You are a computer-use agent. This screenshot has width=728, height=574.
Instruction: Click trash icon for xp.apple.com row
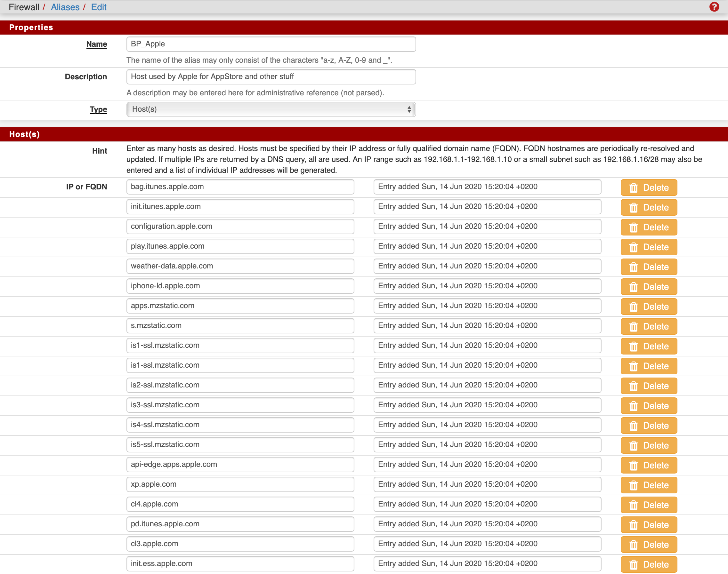(634, 485)
